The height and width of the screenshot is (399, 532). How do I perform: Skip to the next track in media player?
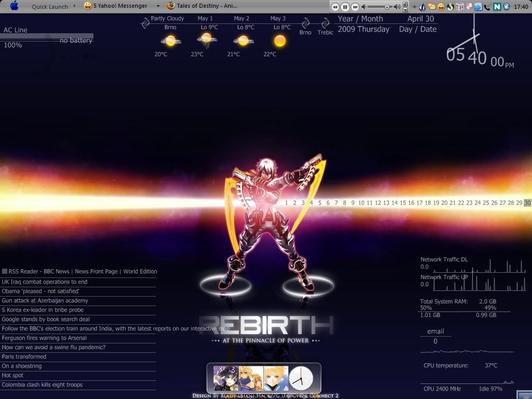(x=355, y=7)
